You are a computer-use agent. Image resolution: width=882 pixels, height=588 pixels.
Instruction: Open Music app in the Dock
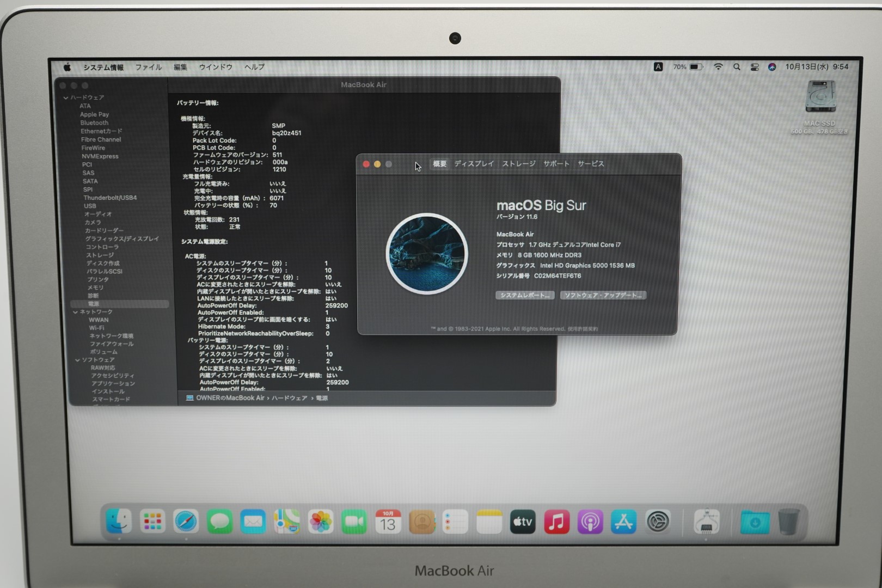pos(556,522)
